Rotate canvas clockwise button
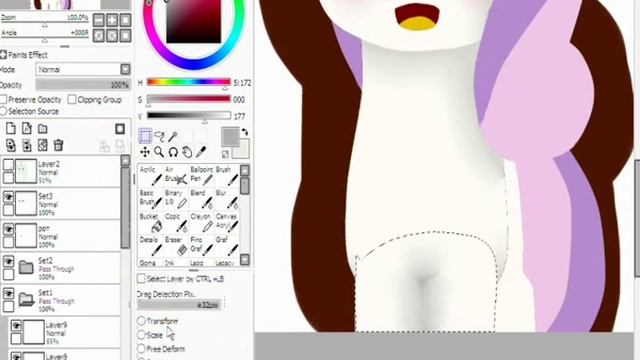Image resolution: width=640 pixels, height=360 pixels. coord(112,36)
